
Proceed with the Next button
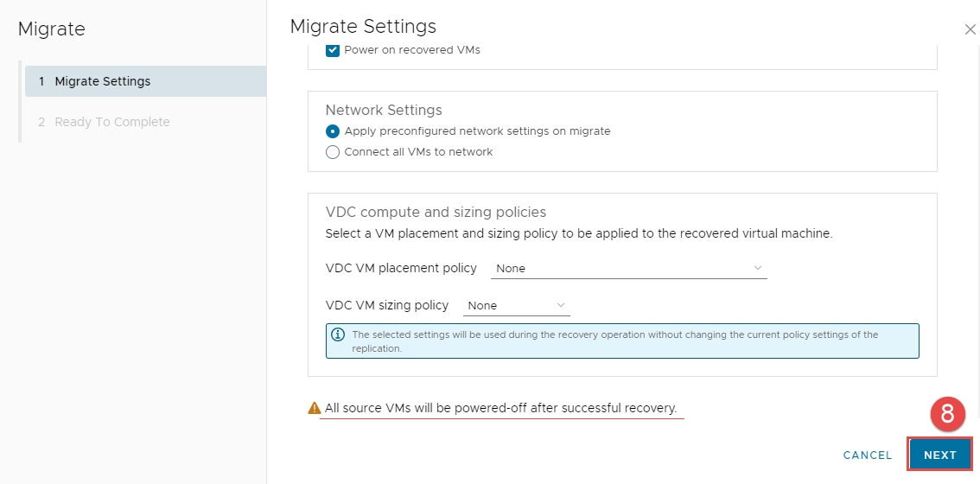click(939, 455)
